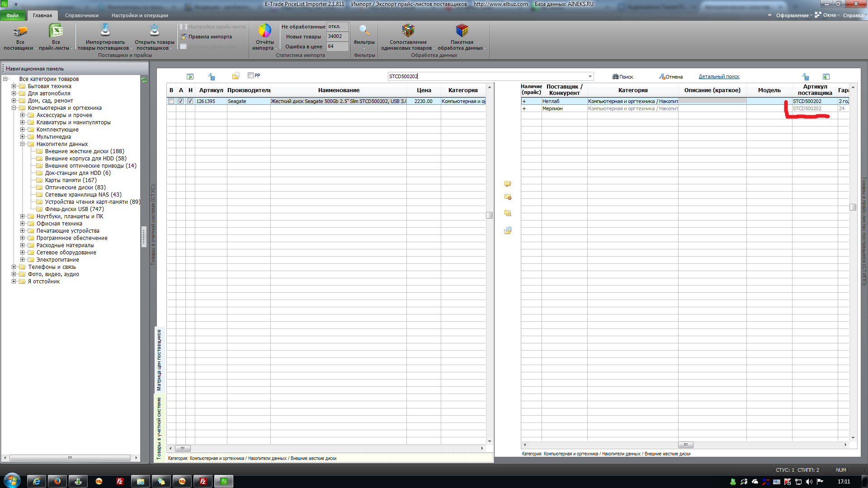Click the Windows Start button
The height and width of the screenshot is (488, 868).
pos(12,480)
